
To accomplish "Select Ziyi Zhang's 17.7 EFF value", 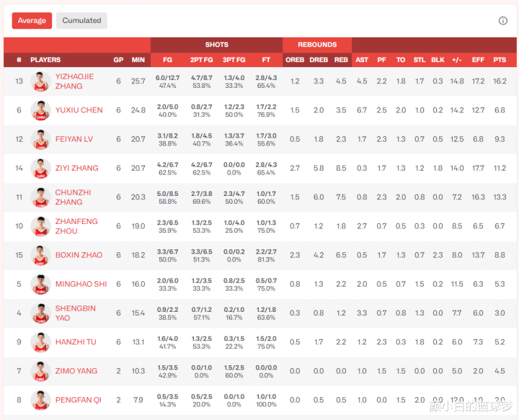I will pyautogui.click(x=478, y=169).
